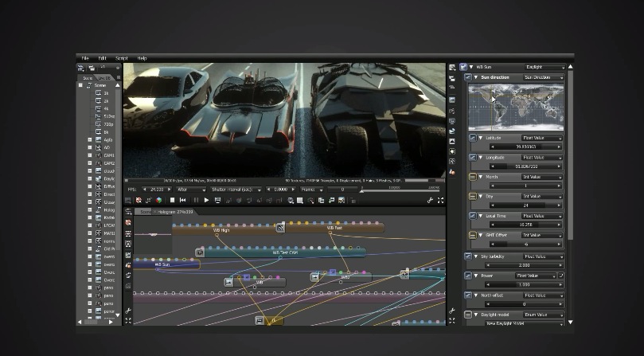Collapse the Sky turbidity parameter

click(475, 256)
